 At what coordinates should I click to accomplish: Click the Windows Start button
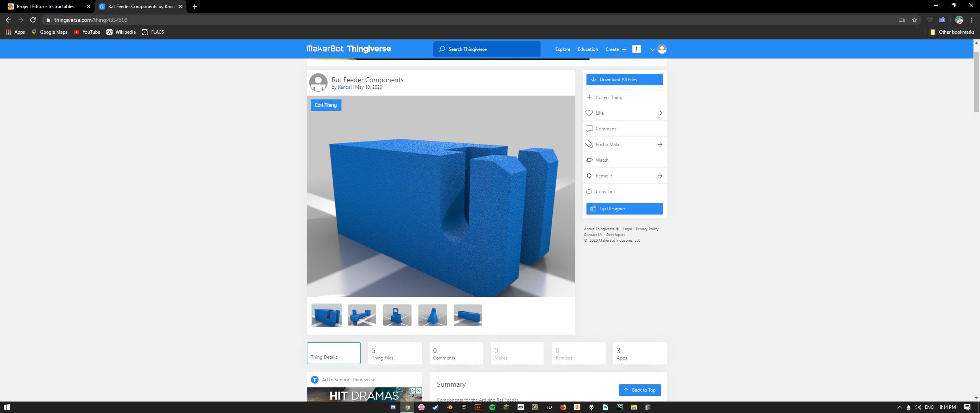click(x=7, y=407)
